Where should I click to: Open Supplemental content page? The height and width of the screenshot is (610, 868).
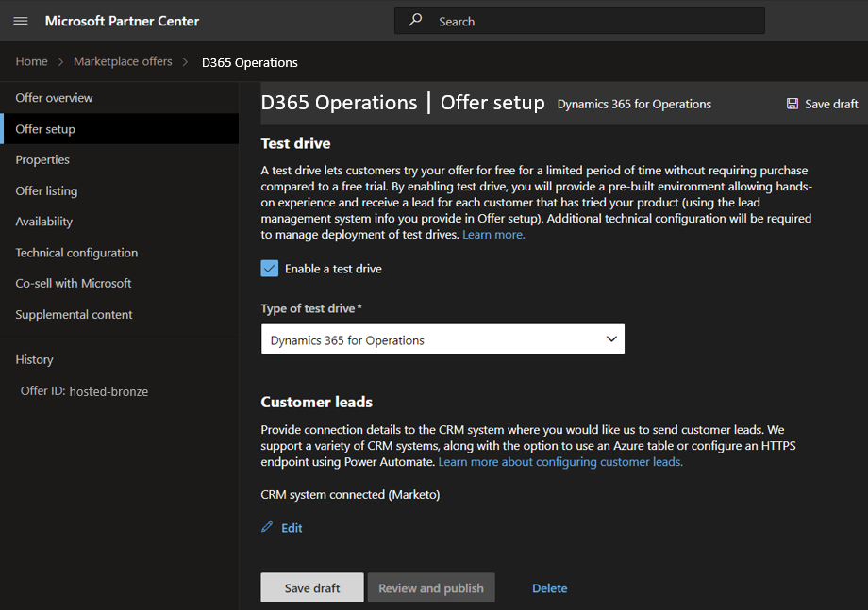(x=74, y=314)
